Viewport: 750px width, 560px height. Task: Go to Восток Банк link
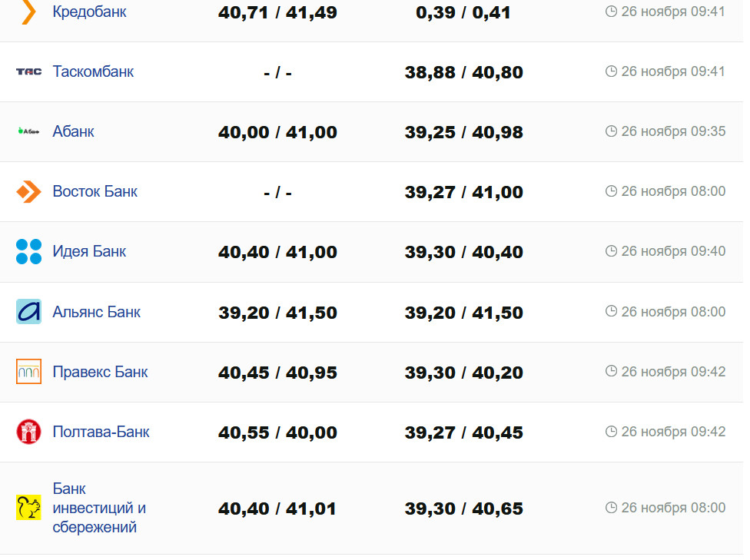click(95, 191)
